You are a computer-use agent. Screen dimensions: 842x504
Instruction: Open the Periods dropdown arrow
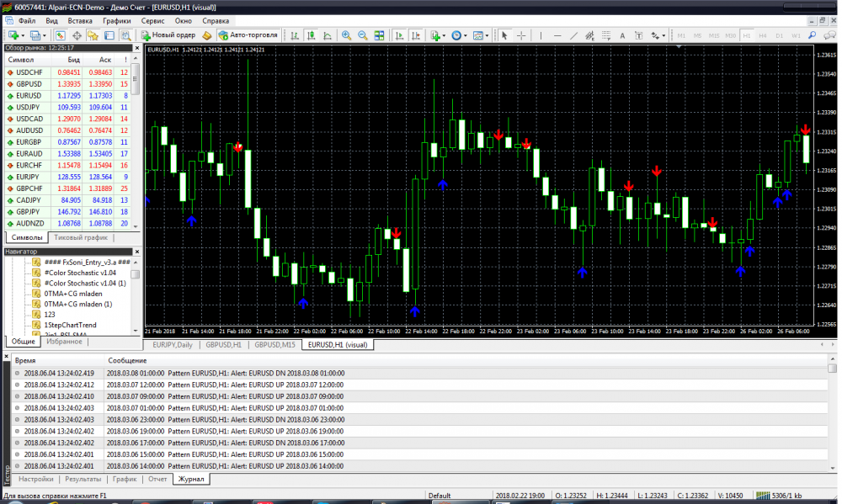tap(465, 35)
